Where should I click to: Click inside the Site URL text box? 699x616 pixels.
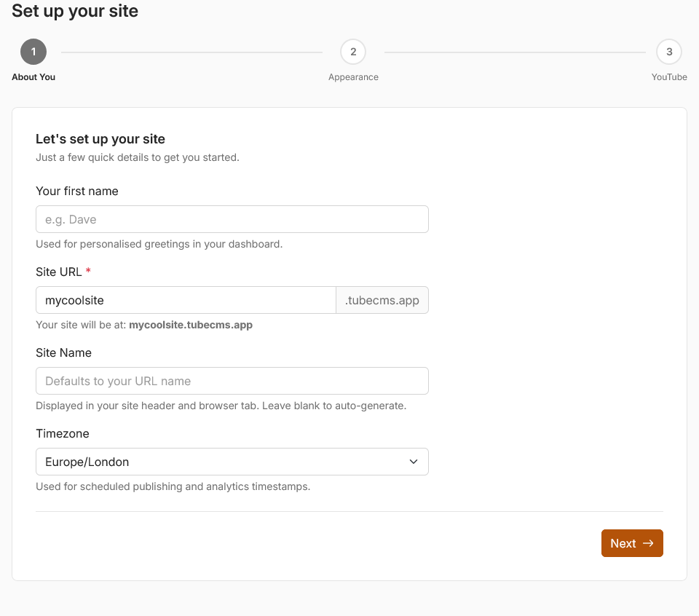(x=185, y=300)
